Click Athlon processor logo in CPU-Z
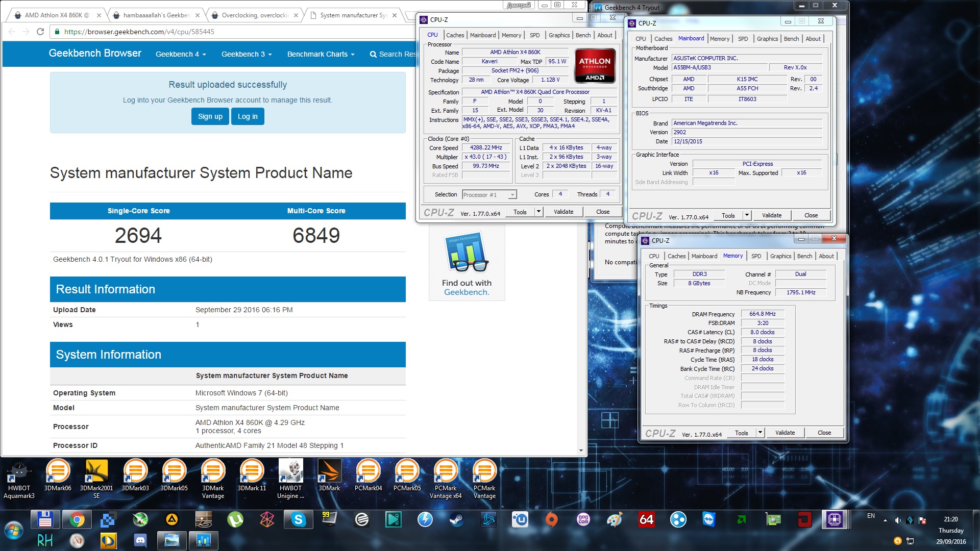980x551 pixels. coord(595,66)
